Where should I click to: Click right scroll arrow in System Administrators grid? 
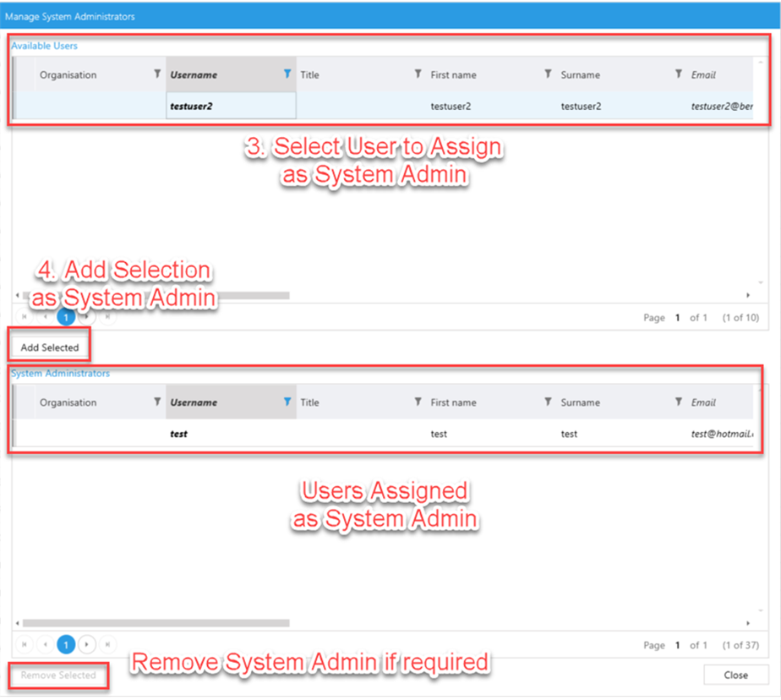coord(748,623)
